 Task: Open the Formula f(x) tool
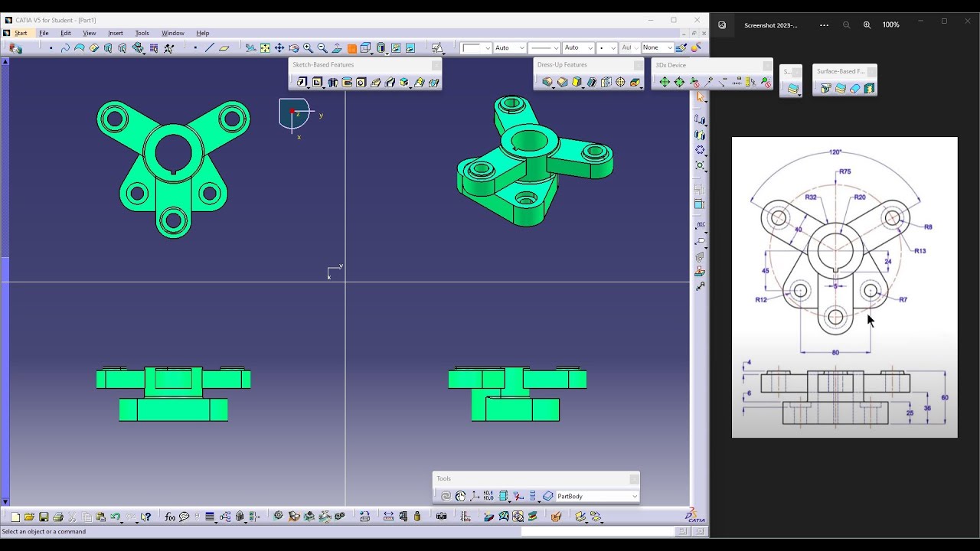click(170, 517)
